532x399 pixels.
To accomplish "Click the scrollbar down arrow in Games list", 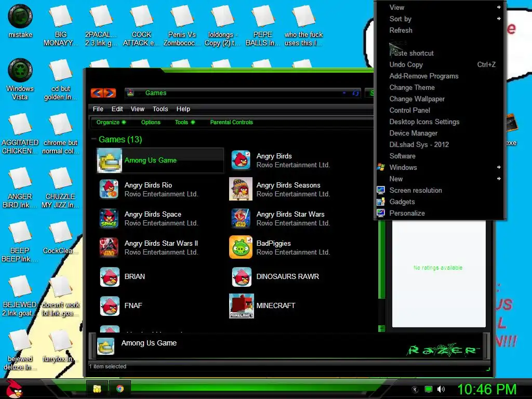I will (382, 328).
